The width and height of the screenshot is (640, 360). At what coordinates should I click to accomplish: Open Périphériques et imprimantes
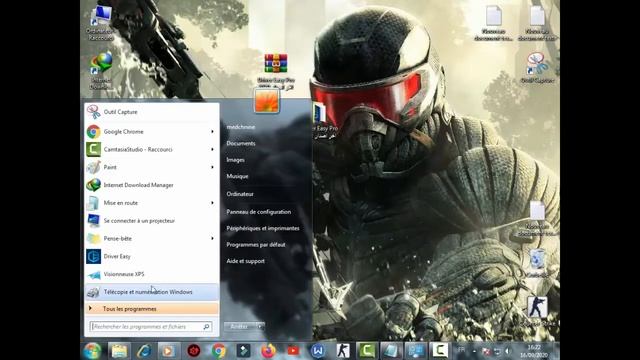[x=263, y=228]
